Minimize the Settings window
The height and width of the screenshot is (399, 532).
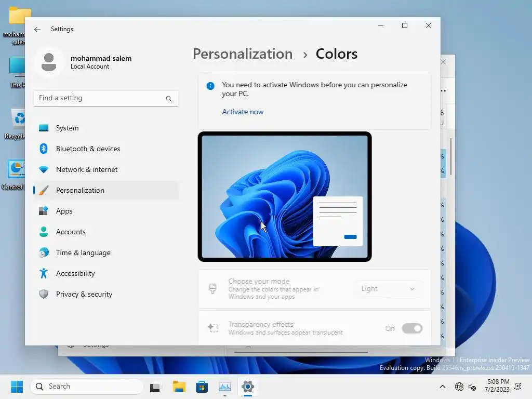pyautogui.click(x=381, y=26)
